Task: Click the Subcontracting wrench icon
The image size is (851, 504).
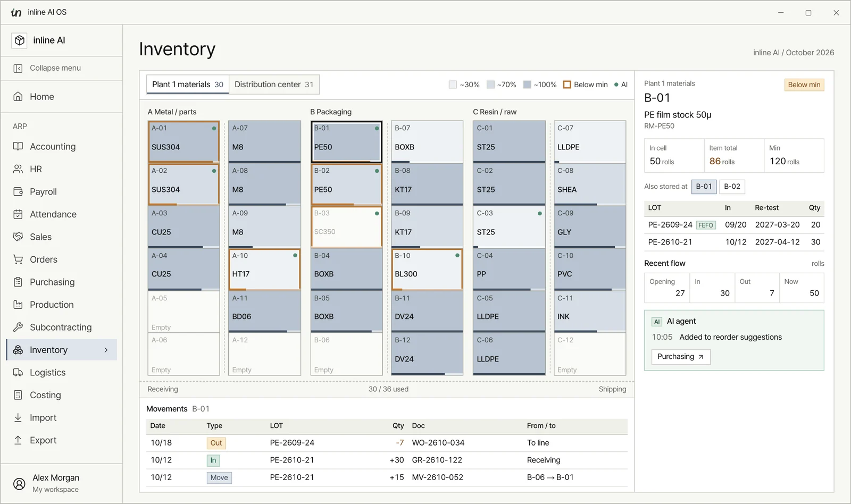Action: click(18, 327)
